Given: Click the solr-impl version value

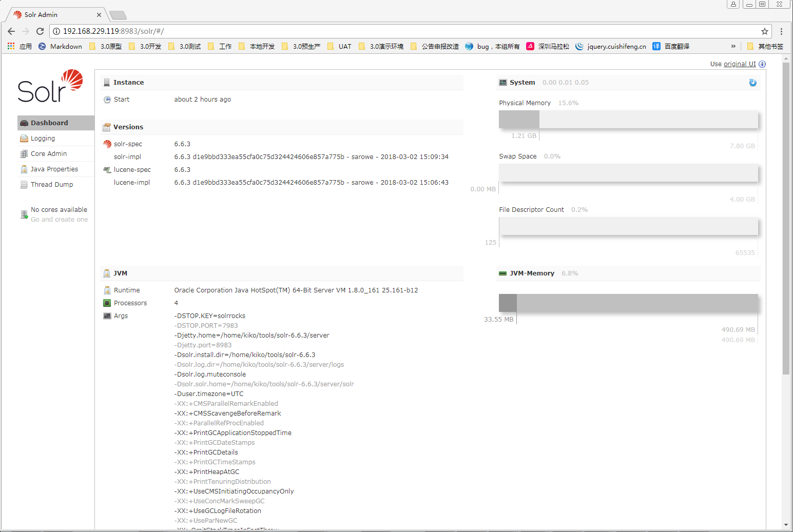Looking at the screenshot, I should coord(312,157).
